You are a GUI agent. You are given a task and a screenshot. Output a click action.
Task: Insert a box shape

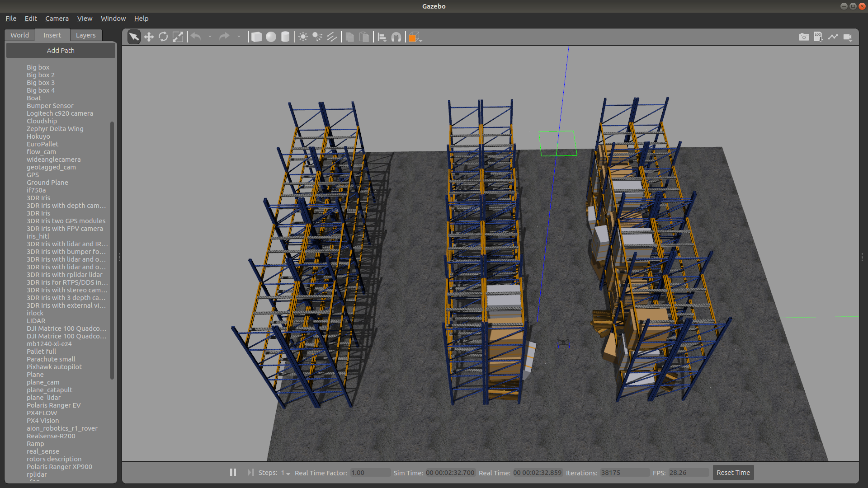pos(256,37)
